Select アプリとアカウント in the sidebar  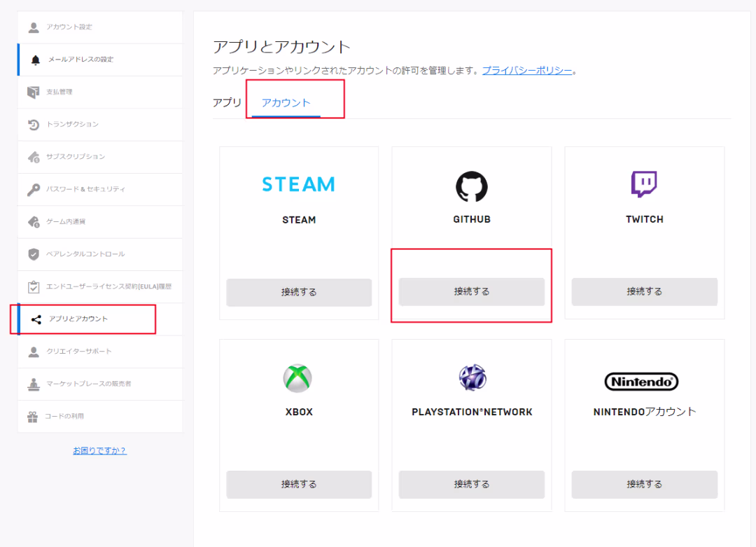(x=100, y=319)
